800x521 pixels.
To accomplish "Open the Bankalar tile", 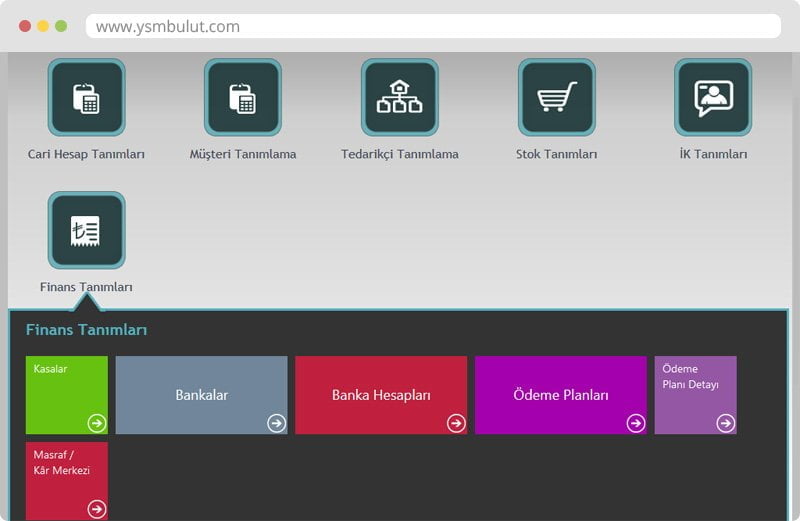I will click(201, 395).
